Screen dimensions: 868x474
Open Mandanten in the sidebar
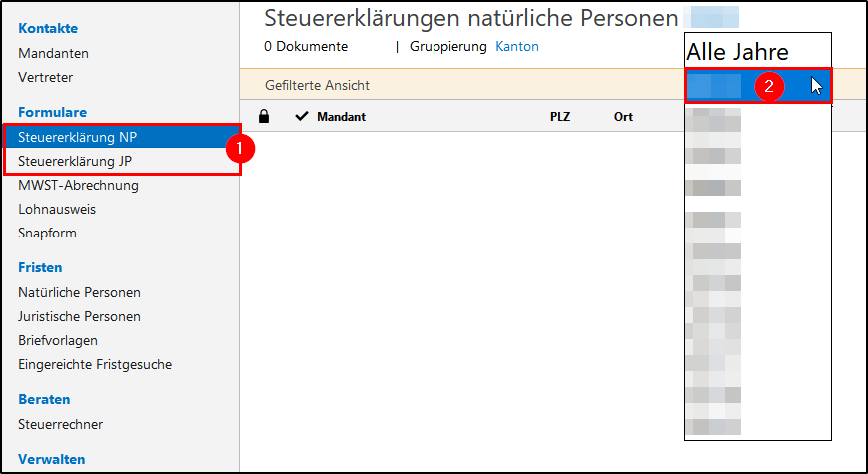pyautogui.click(x=53, y=54)
